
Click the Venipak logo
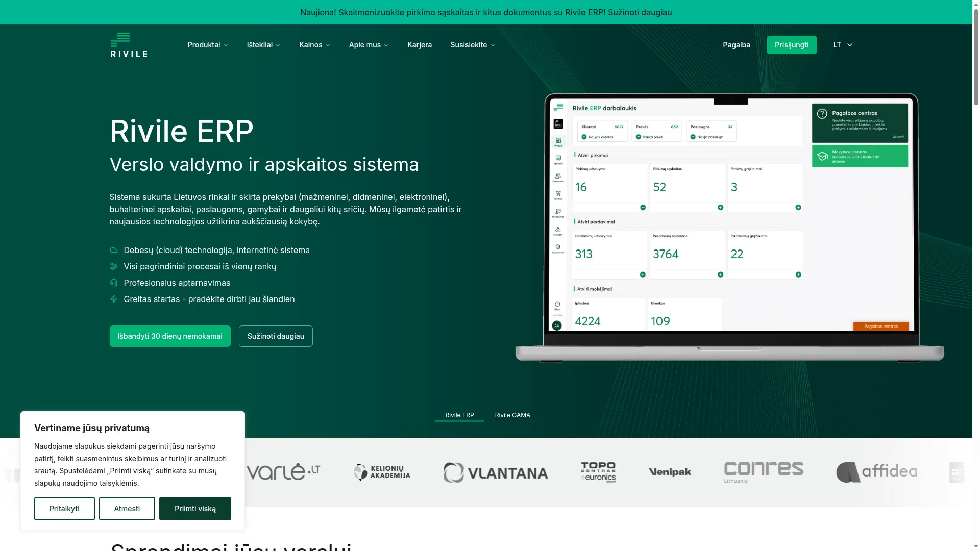coord(670,472)
